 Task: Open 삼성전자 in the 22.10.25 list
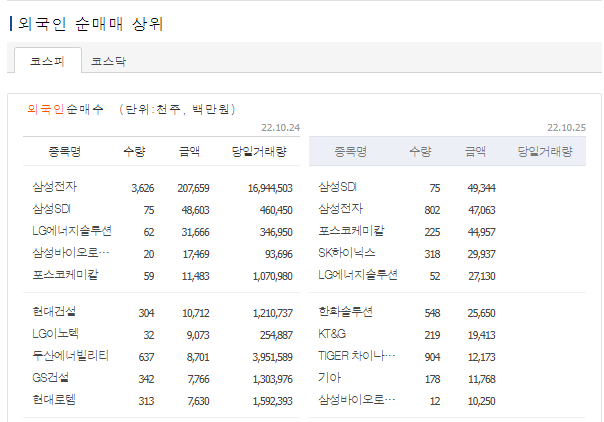[341, 209]
